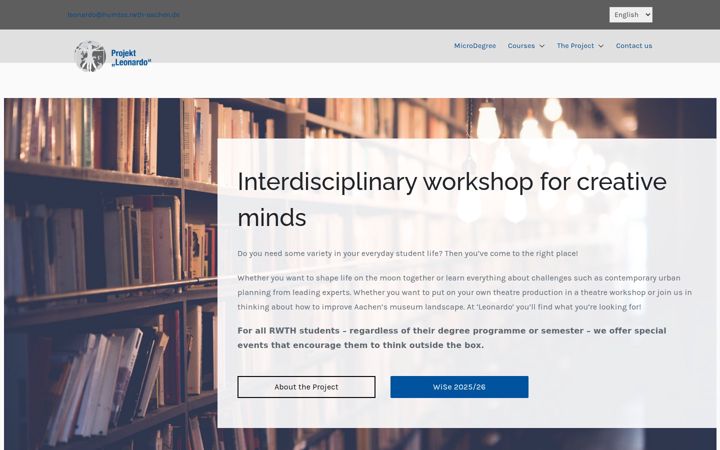The width and height of the screenshot is (720, 450).
Task: Click the Projekt Leonardo logo
Action: (x=113, y=56)
